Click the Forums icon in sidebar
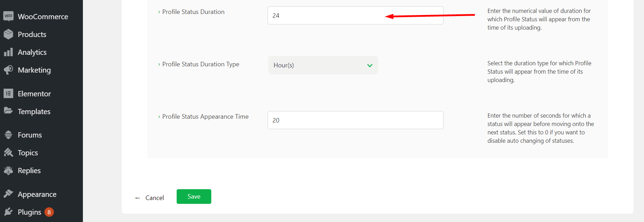The image size is (644, 222). click(x=8, y=135)
